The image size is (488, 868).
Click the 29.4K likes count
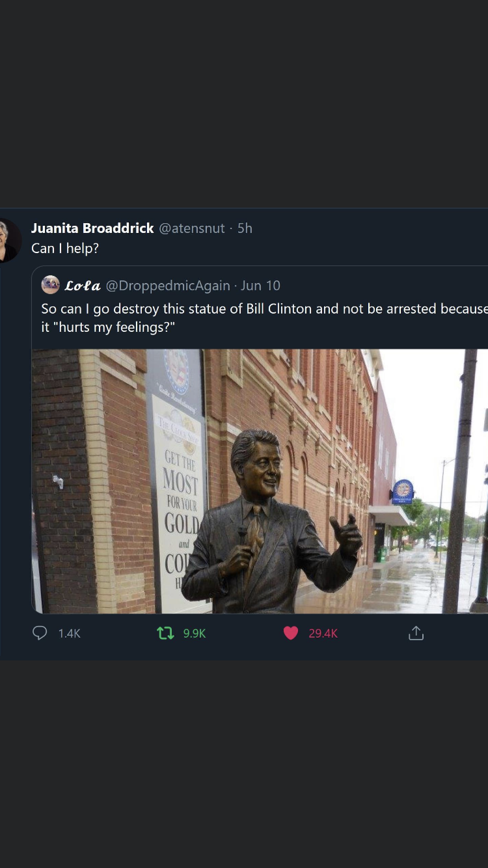323,633
